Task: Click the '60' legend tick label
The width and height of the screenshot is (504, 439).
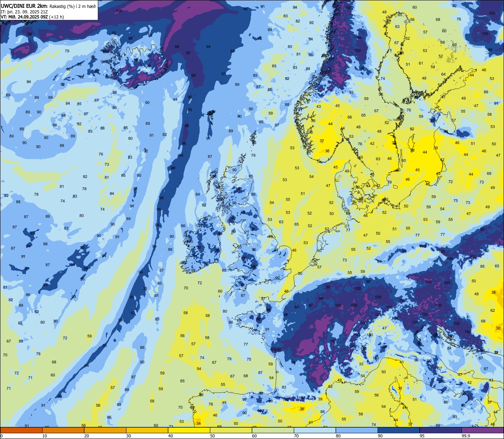Action: coord(254,436)
